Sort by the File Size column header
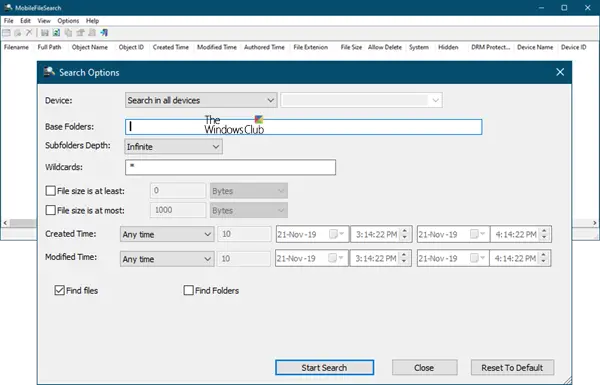The width and height of the screenshot is (600, 385). (x=351, y=47)
